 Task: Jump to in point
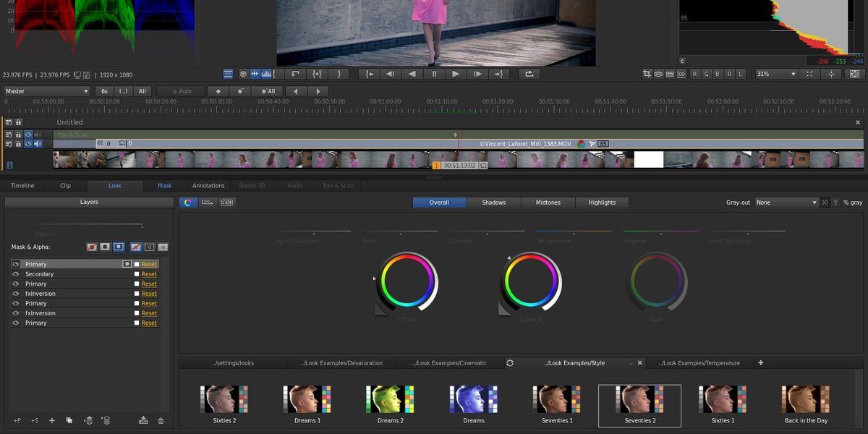(x=370, y=74)
